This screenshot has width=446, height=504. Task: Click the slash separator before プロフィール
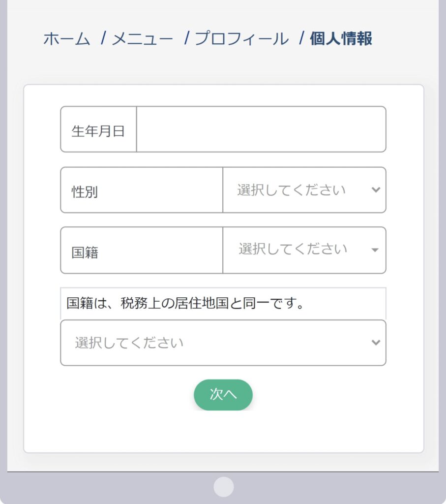[x=186, y=38]
